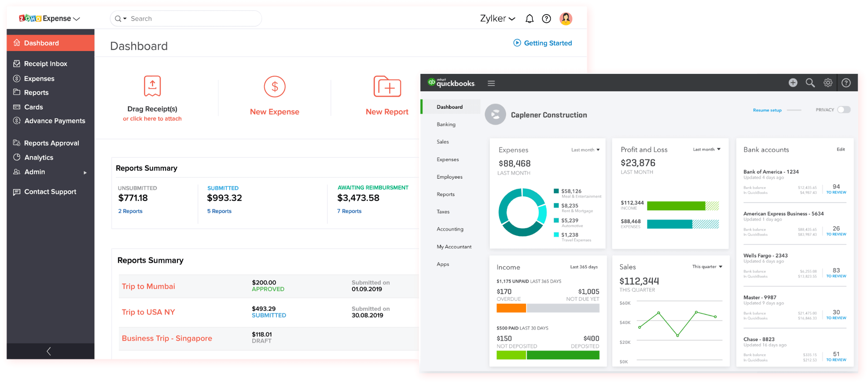The height and width of the screenshot is (383, 868).
Task: Click QuickBooks search magnifier icon
Action: coord(810,83)
